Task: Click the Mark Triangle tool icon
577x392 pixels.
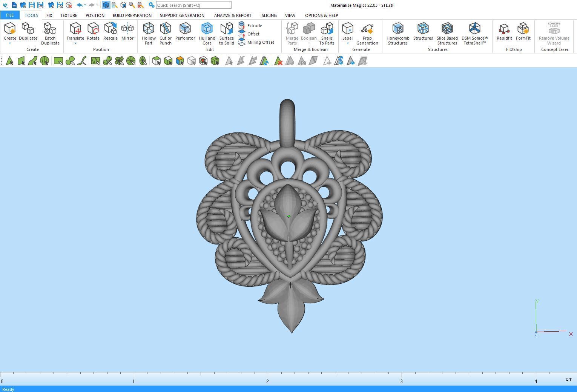Action: click(x=9, y=61)
